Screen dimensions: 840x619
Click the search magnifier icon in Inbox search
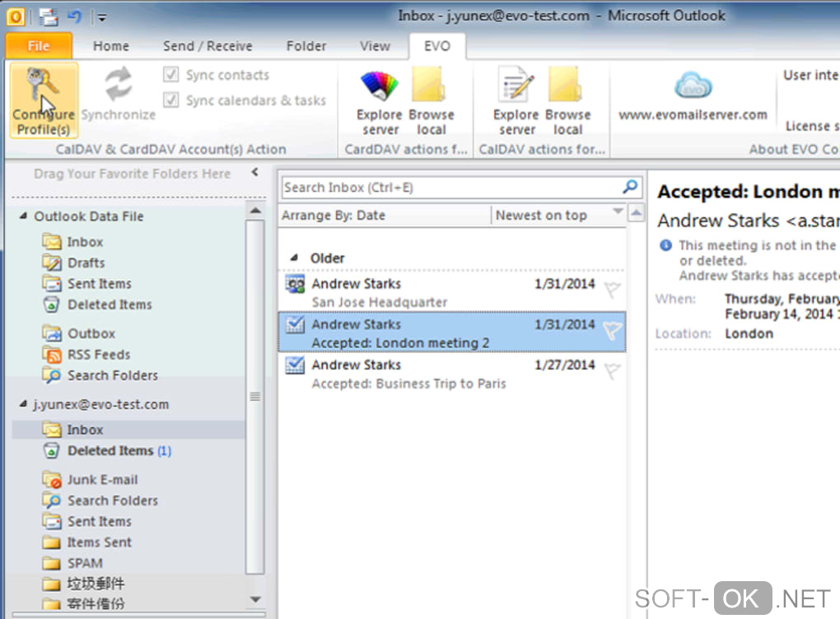(x=630, y=187)
